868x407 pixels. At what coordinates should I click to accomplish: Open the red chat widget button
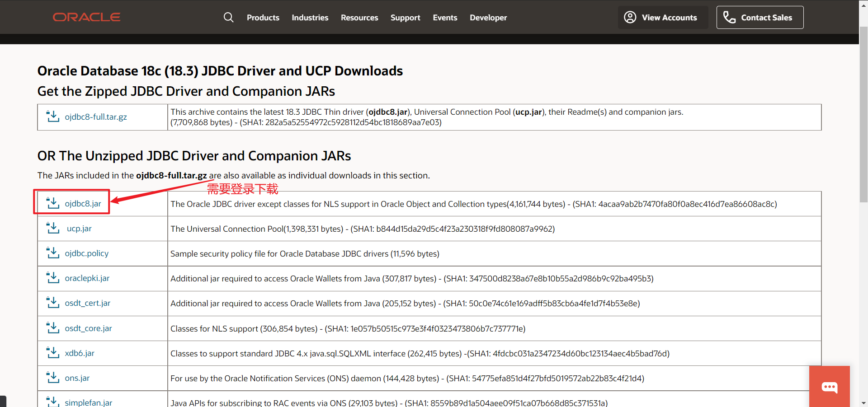click(x=830, y=387)
